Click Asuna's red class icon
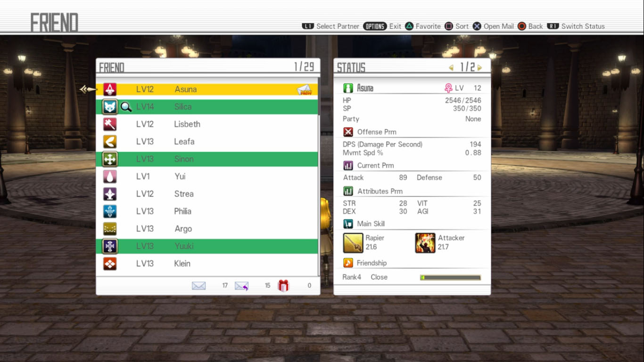Screen dimensions: 644x362 pyautogui.click(x=110, y=89)
